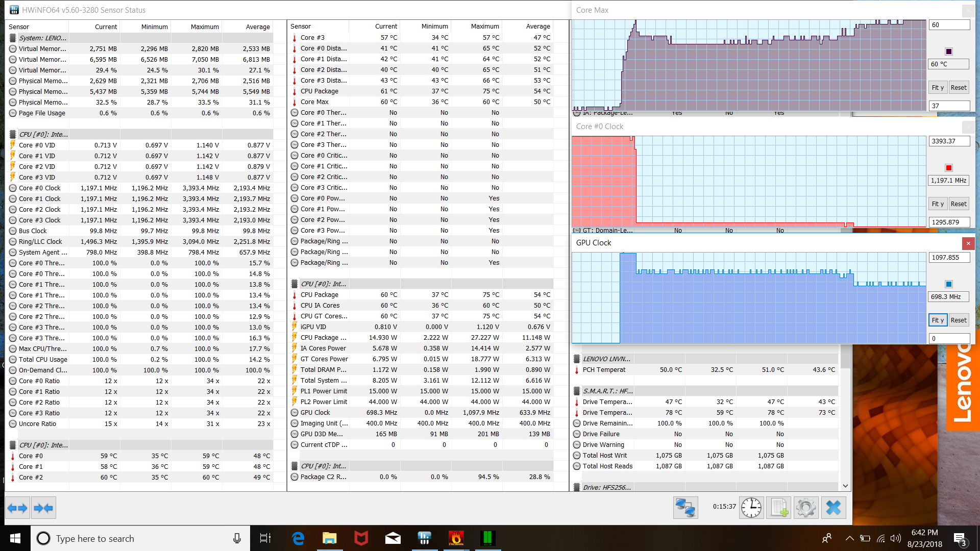Open McAfee icon in taskbar
The height and width of the screenshot is (551, 980).
click(x=361, y=538)
